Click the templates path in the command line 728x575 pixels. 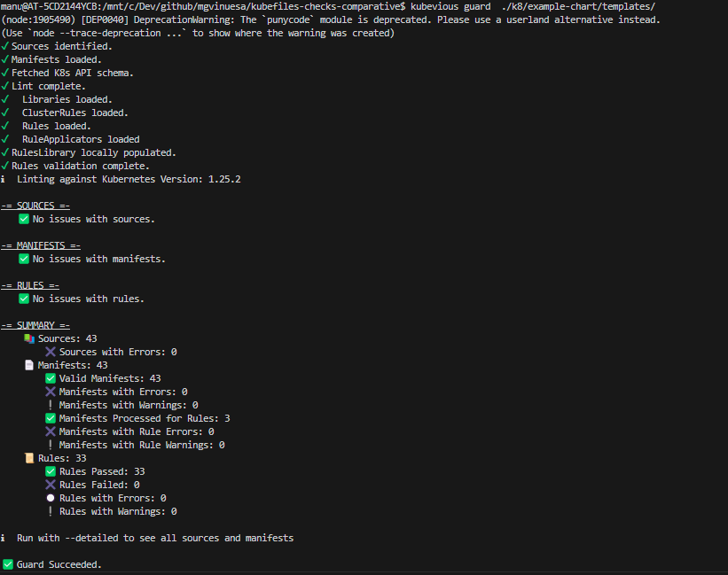pos(578,6)
